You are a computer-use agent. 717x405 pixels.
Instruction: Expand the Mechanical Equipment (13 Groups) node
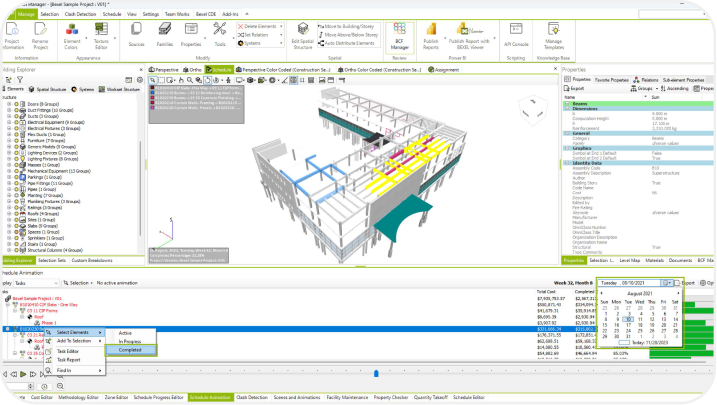[9, 171]
